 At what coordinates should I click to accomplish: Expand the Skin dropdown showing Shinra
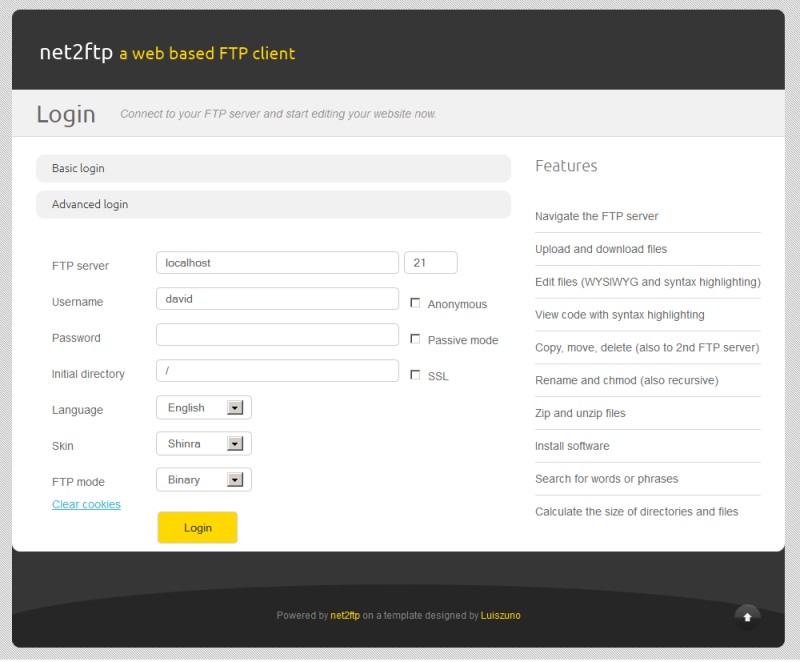(x=204, y=444)
